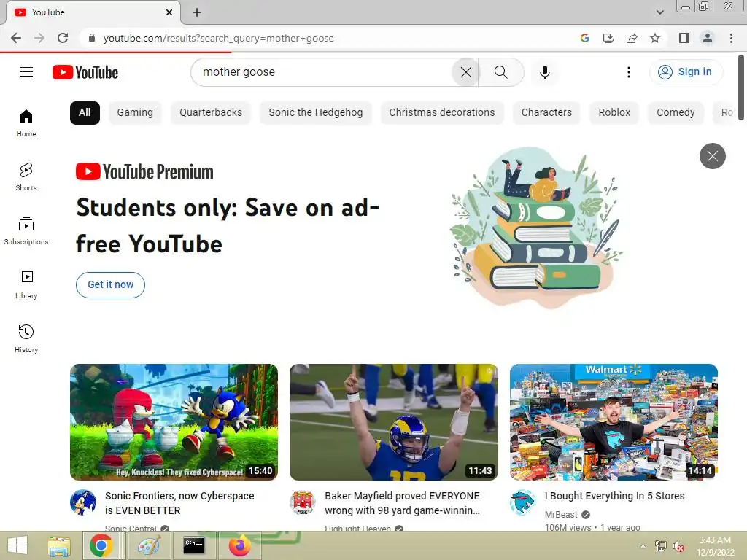Click title 'Baker Mayfield proved EVERYONE wrong'
The image size is (747, 560).
coord(402,503)
